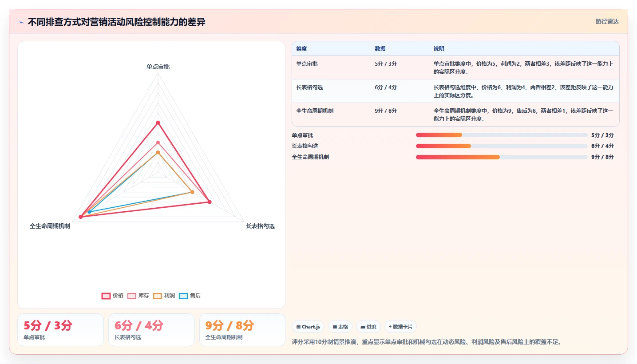The width and height of the screenshot is (637, 364).
Task: Open the 6分 / 4分 长表格勾选 data card
Action: tap(151, 330)
